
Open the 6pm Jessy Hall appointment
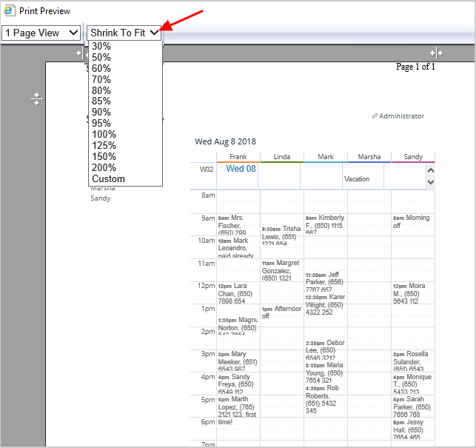[x=412, y=429]
